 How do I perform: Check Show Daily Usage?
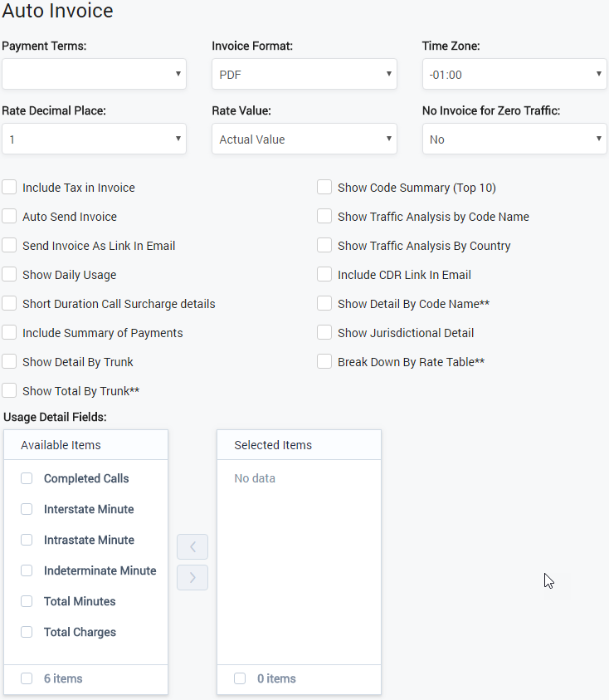click(x=9, y=275)
